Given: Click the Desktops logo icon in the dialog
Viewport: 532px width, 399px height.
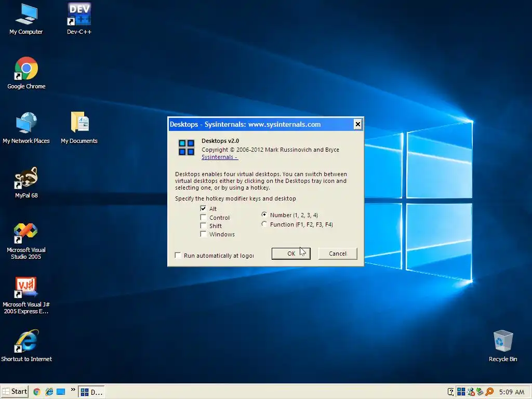Looking at the screenshot, I should (x=187, y=148).
